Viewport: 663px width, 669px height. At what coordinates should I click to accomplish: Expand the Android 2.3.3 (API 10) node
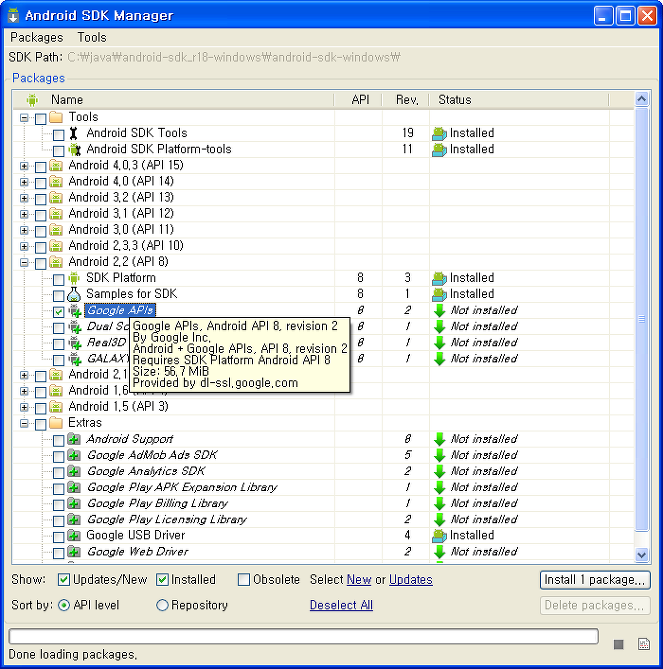coord(24,247)
